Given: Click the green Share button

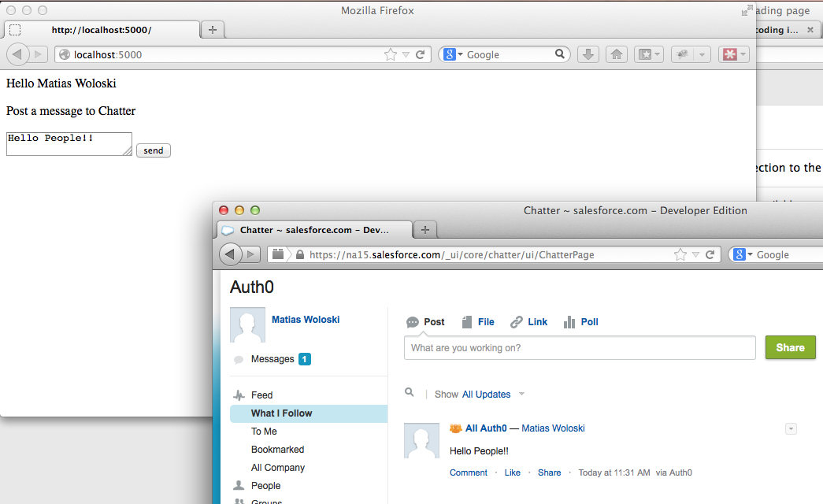Looking at the screenshot, I should (790, 347).
